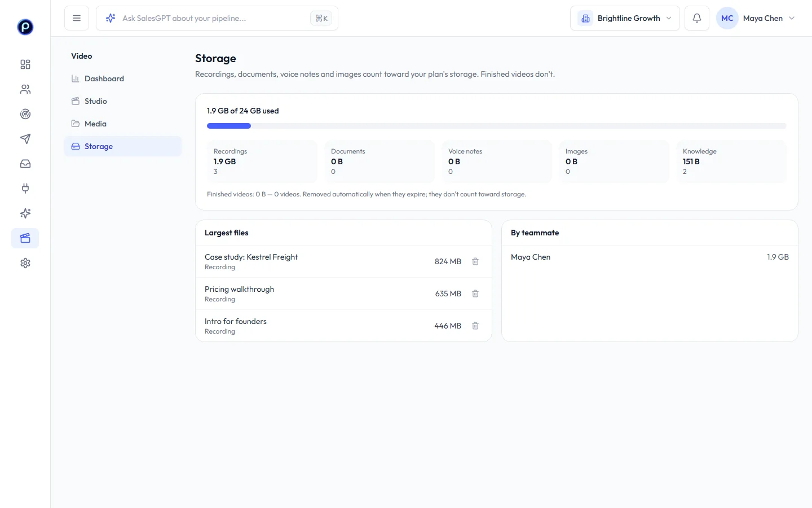812x508 pixels.
Task: Go to the Media menu item
Action: 123,124
